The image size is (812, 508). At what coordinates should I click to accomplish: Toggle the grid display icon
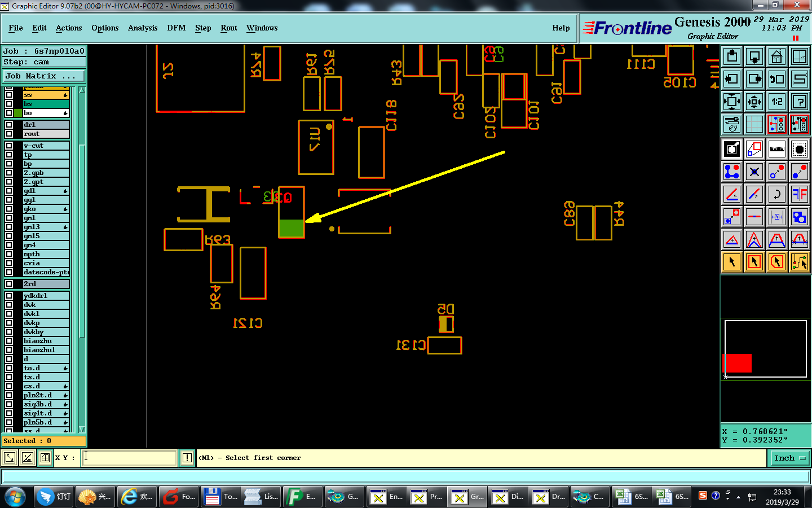pos(754,124)
